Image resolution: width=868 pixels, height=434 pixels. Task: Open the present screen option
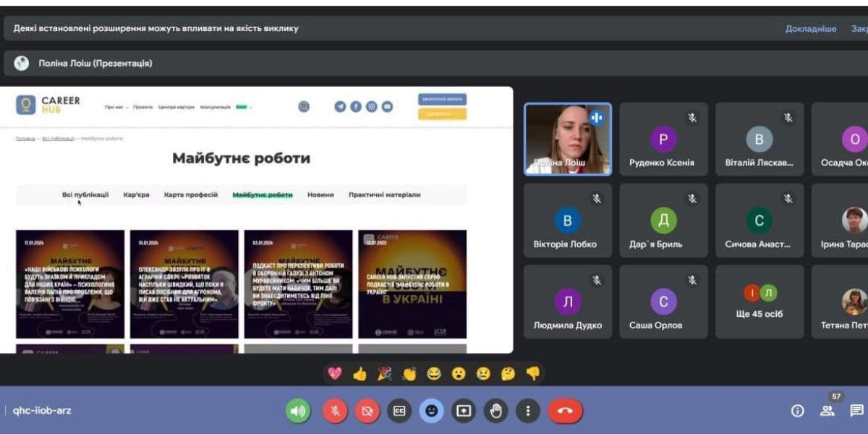pos(463,411)
